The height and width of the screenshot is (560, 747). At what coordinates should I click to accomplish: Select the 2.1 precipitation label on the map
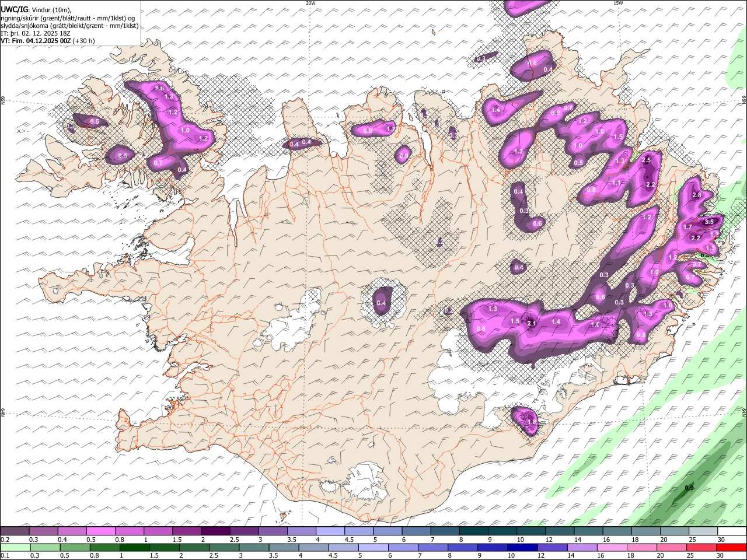click(x=532, y=323)
